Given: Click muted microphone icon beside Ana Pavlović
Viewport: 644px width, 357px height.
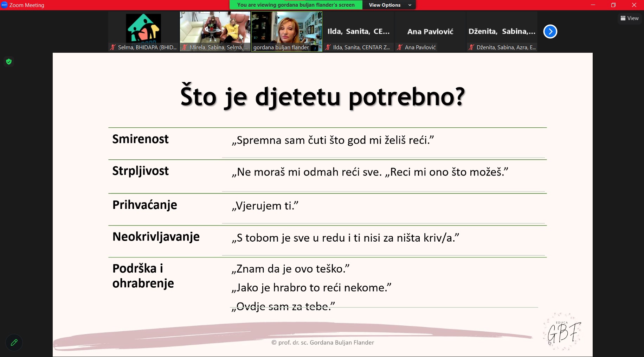Looking at the screenshot, I should click(400, 47).
